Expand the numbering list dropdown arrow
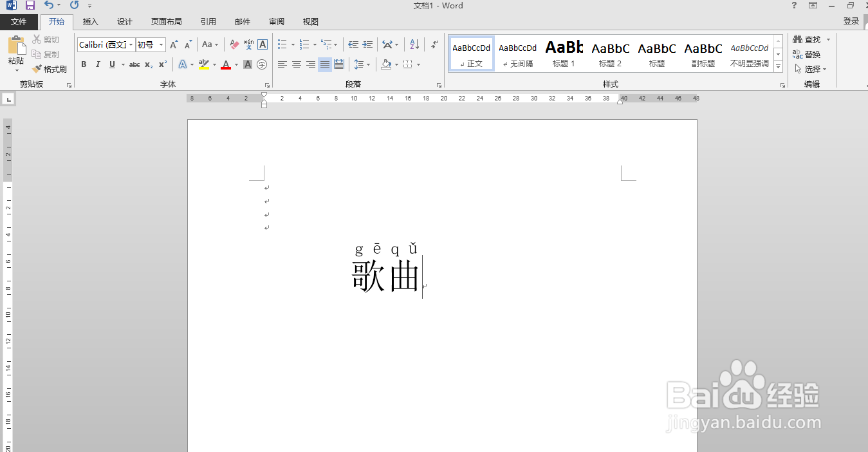This screenshot has width=868, height=452. pyautogui.click(x=315, y=45)
